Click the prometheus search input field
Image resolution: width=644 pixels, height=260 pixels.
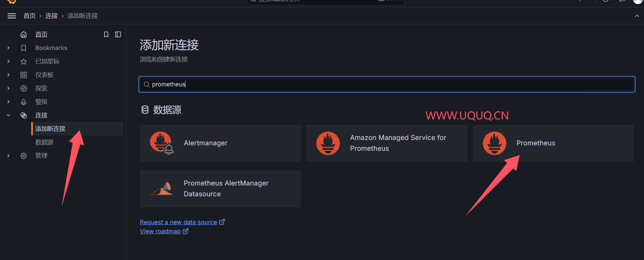pyautogui.click(x=387, y=84)
